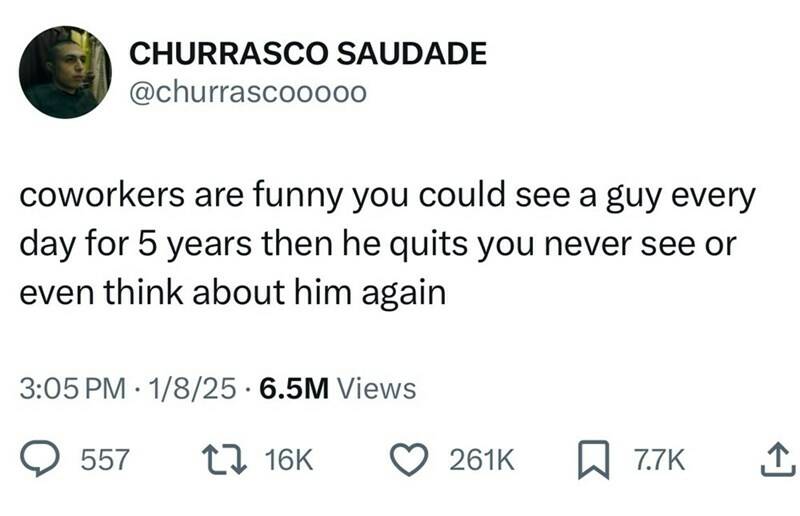Click the 7.7K bookmarks count
The width and height of the screenshot is (800, 516).
659,459
